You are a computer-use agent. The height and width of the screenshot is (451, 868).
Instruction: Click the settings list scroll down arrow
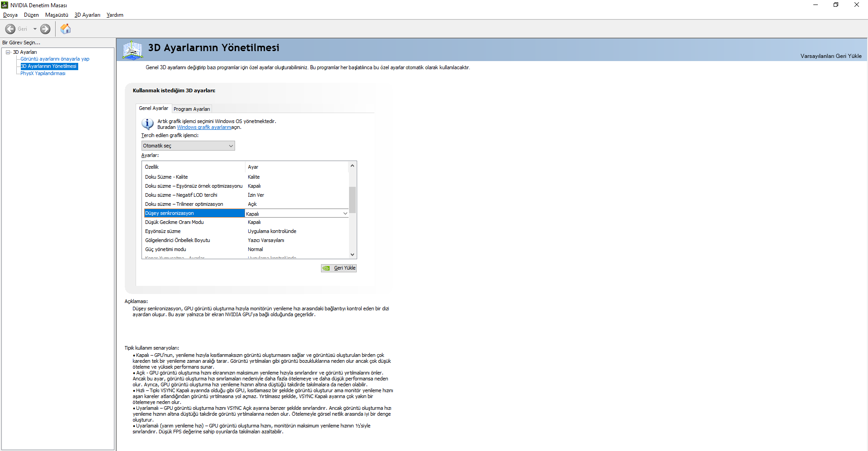click(353, 255)
